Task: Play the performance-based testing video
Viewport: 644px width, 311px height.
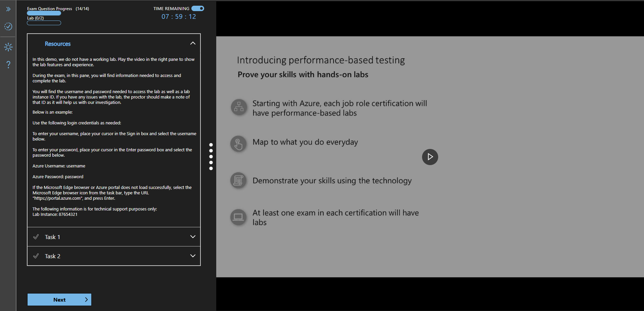Action: tap(430, 157)
